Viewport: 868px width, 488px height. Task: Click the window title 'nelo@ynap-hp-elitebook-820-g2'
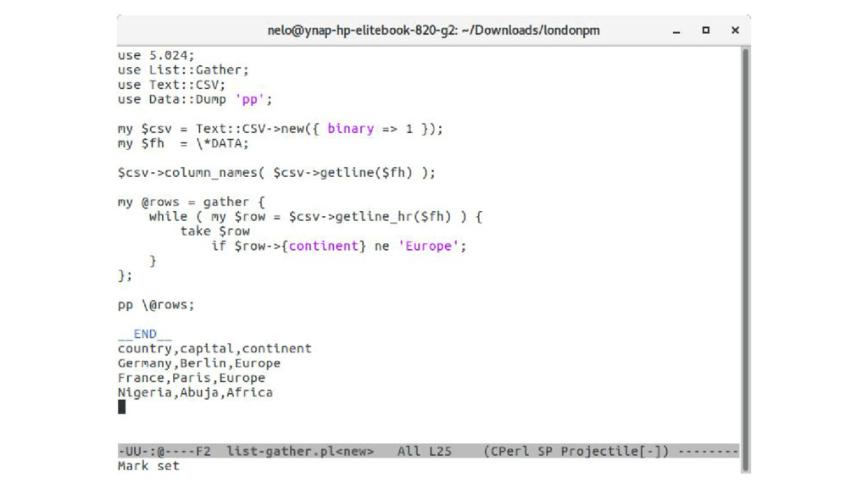(x=361, y=30)
